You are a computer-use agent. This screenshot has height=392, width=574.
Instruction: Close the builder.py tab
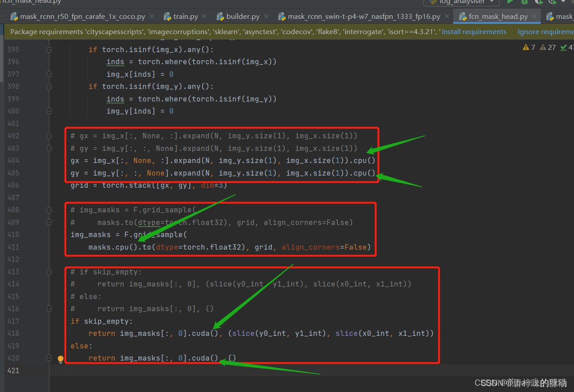tap(266, 17)
